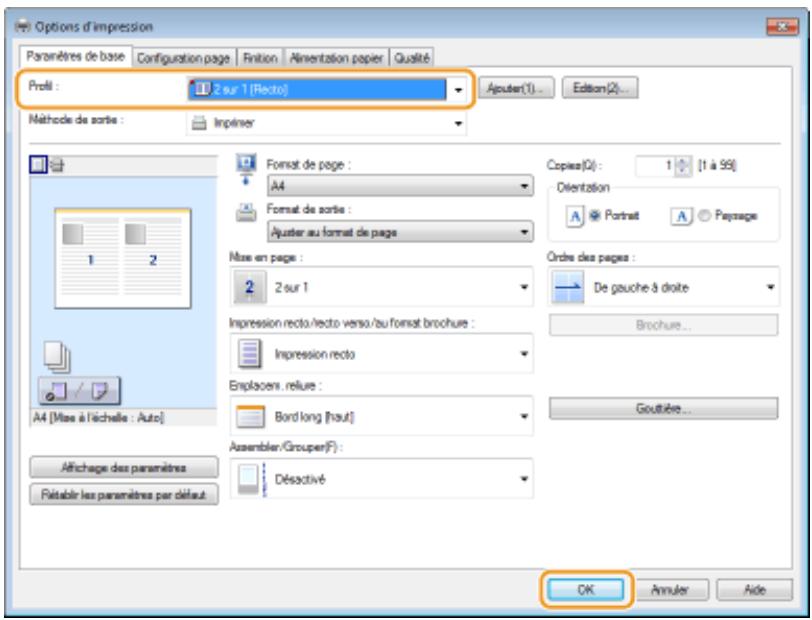
Task: Open the Impression recto dropdown
Action: (x=381, y=354)
